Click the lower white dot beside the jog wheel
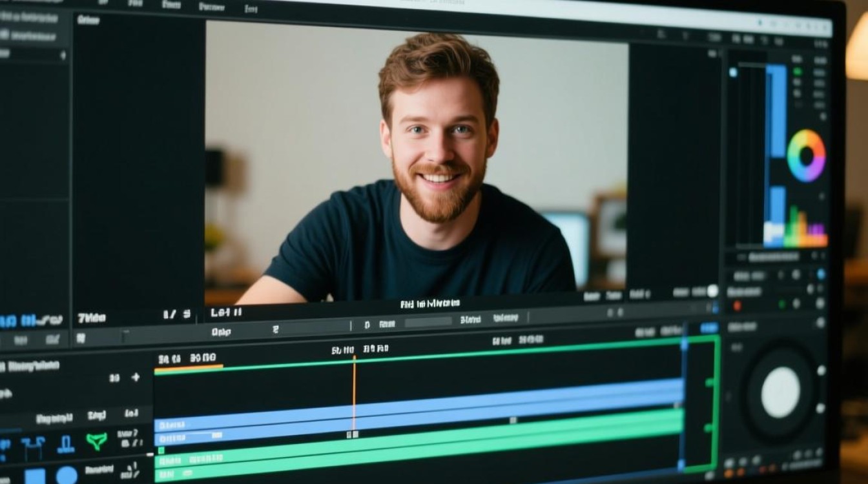 tap(821, 408)
